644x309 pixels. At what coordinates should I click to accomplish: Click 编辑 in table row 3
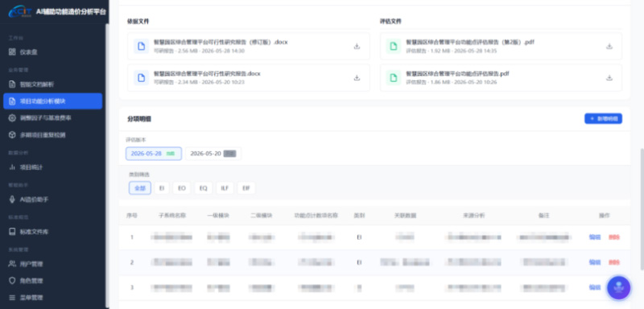pyautogui.click(x=595, y=287)
